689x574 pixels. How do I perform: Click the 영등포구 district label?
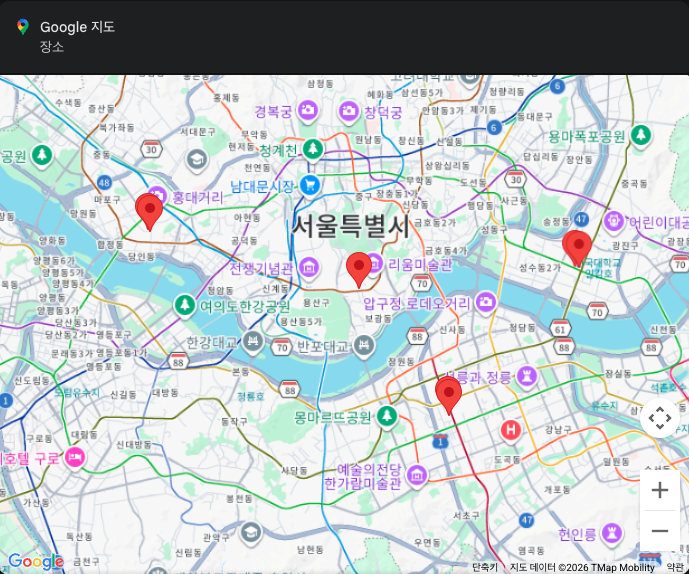pyautogui.click(x=114, y=334)
